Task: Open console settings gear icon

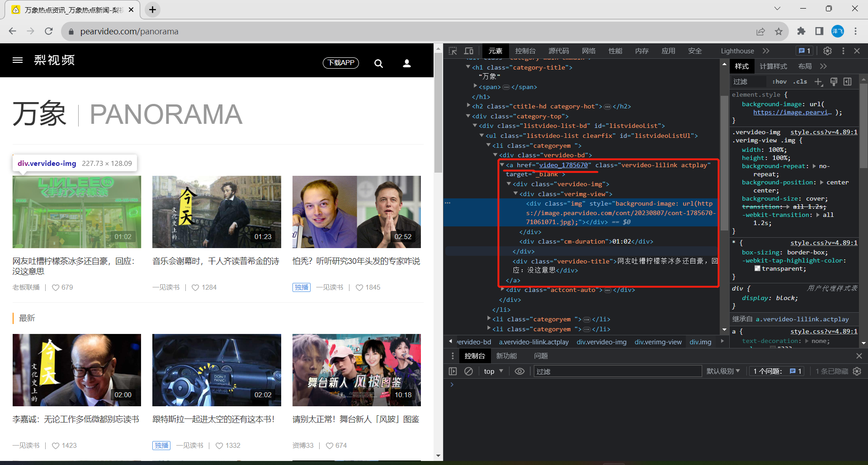Action: click(x=857, y=371)
